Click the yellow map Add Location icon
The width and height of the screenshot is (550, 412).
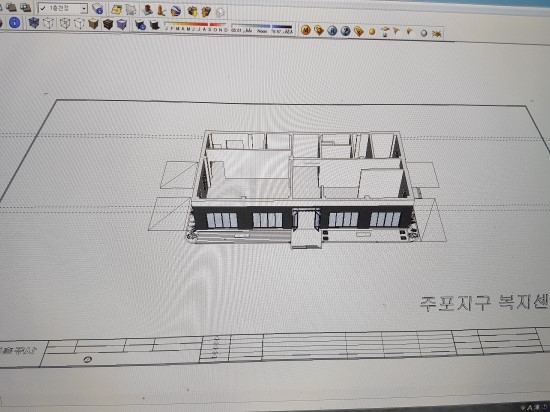coord(116,10)
